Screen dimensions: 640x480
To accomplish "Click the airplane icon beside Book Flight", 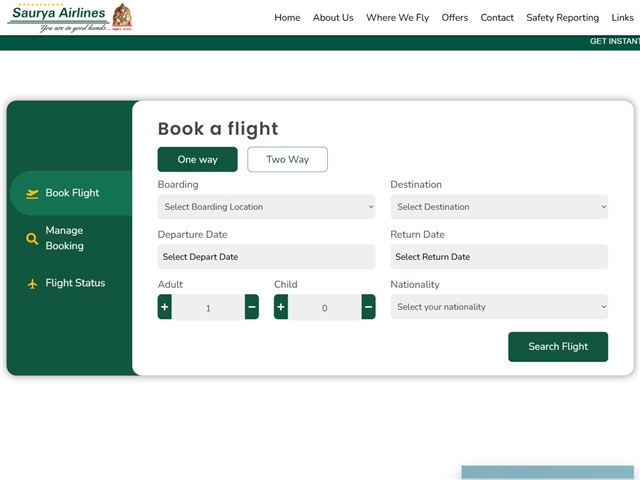I will click(32, 193).
